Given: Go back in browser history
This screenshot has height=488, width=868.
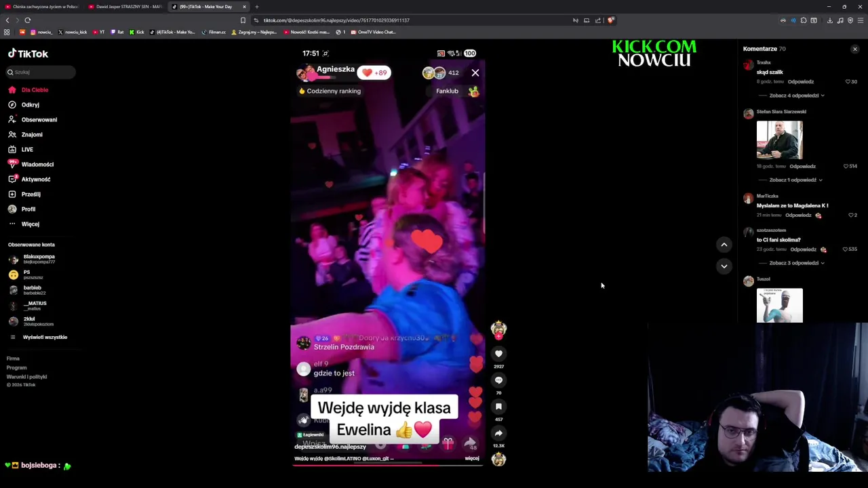Looking at the screenshot, I should (7, 20).
